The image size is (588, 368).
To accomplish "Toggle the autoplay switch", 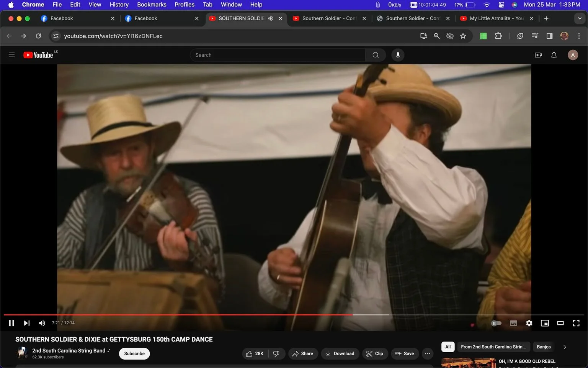I will [x=496, y=323].
